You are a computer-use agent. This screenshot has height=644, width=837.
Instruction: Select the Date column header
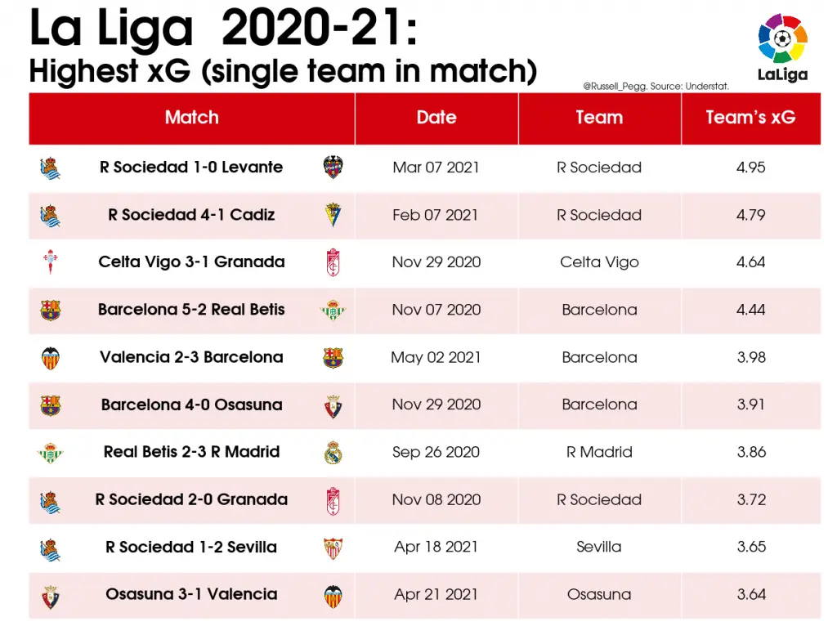[x=436, y=118]
